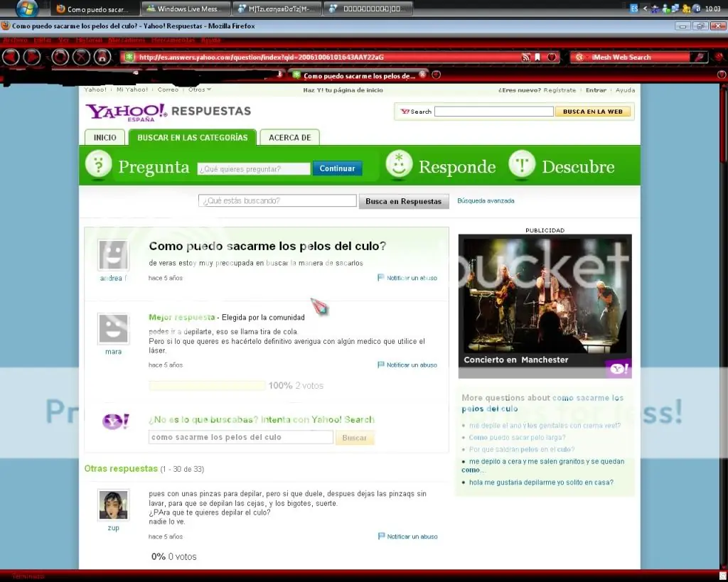This screenshot has width=728, height=582.
Task: Click the purple Y! icon beside Yahoo! Search prompt
Action: (115, 421)
